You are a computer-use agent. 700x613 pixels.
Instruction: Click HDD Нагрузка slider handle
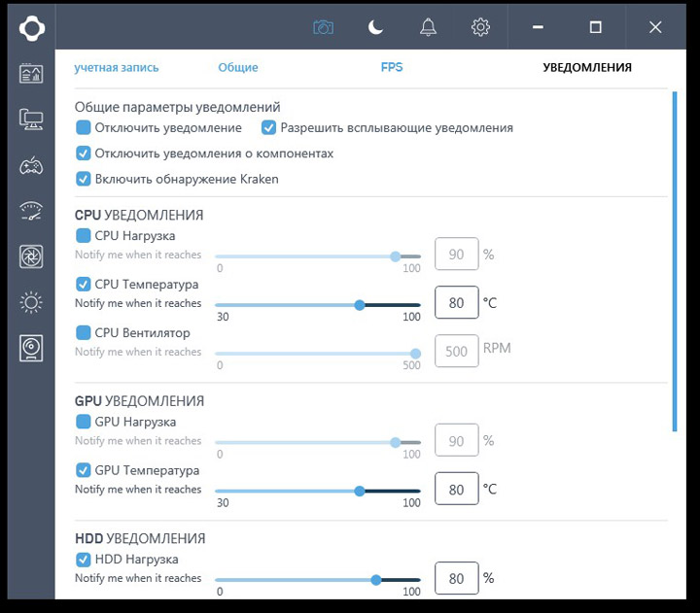click(376, 580)
